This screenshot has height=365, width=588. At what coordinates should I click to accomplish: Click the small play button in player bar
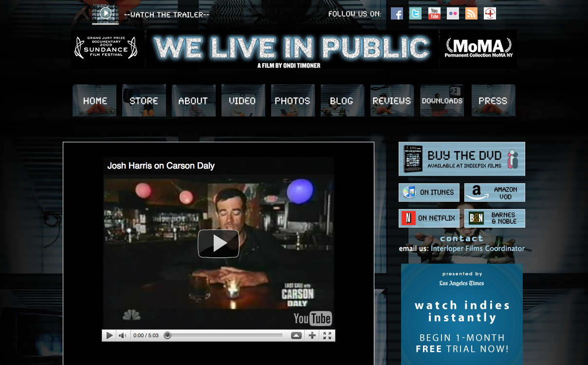[x=109, y=335]
